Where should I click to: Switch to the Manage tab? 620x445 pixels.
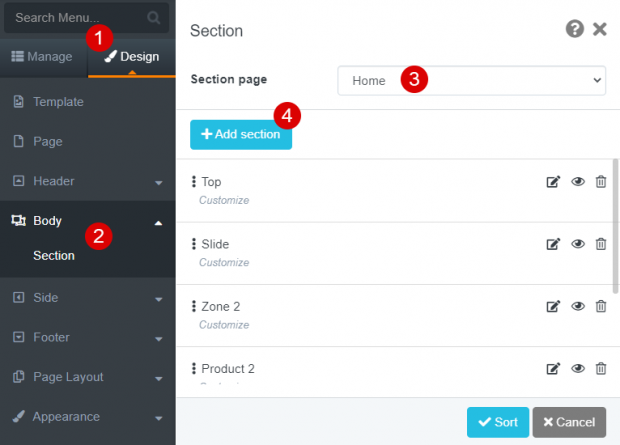coord(43,57)
